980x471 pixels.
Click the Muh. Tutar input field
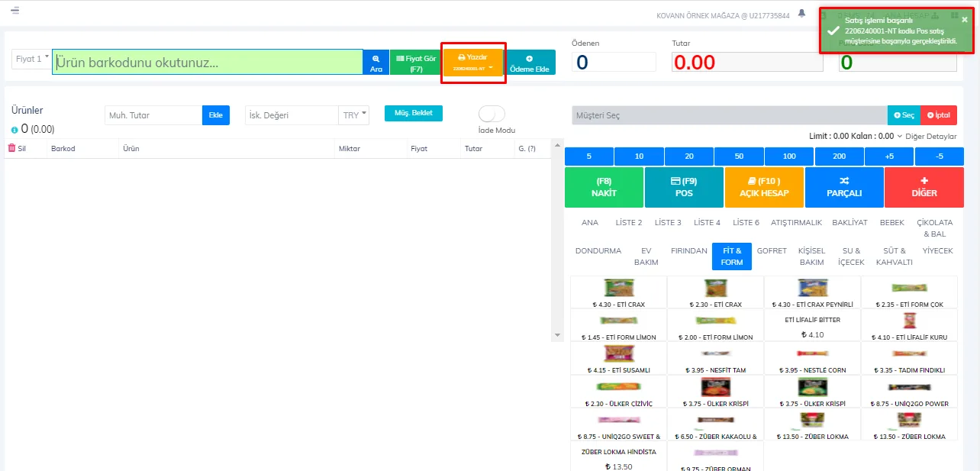point(153,115)
